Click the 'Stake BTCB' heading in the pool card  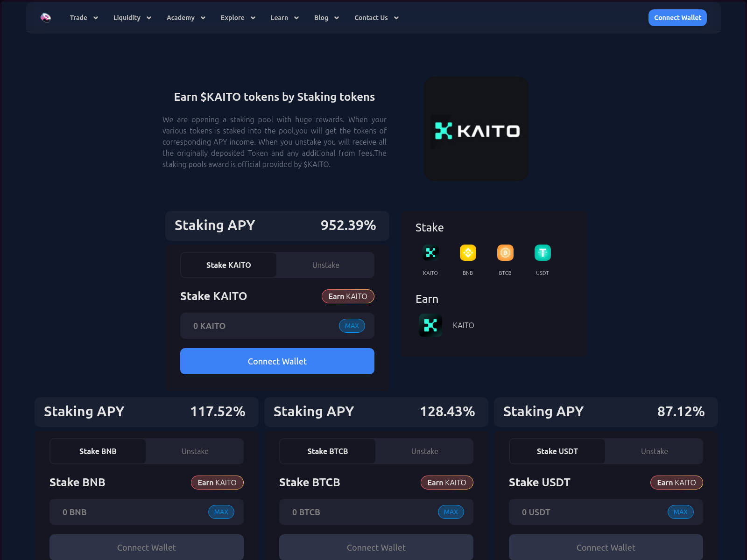(310, 483)
